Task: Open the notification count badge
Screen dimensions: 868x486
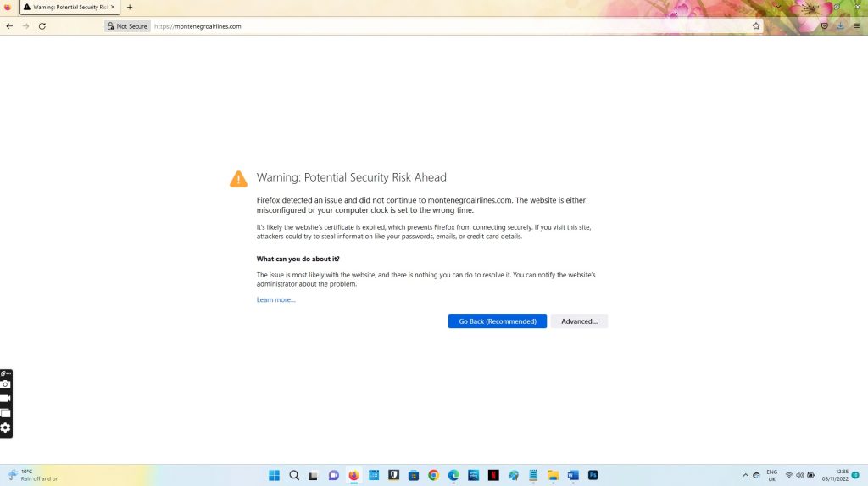Action: [x=855, y=475]
